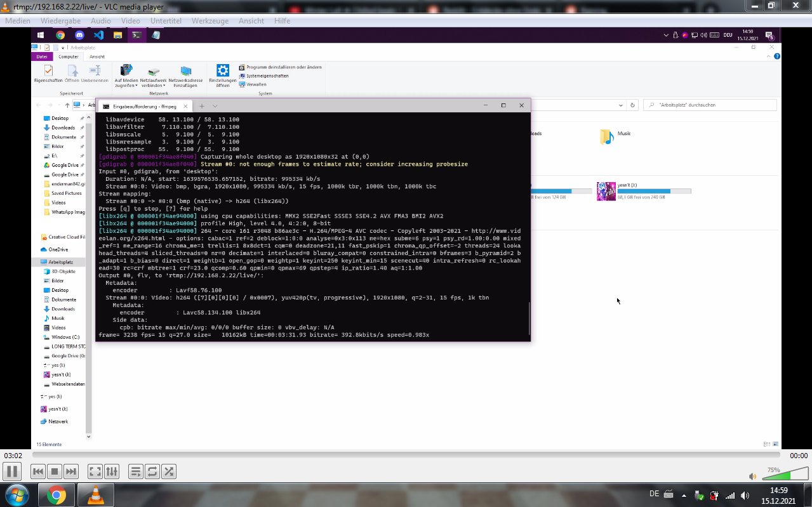Show hidden tray icons arrow
Screen dimensions: 812x507
click(x=684, y=495)
